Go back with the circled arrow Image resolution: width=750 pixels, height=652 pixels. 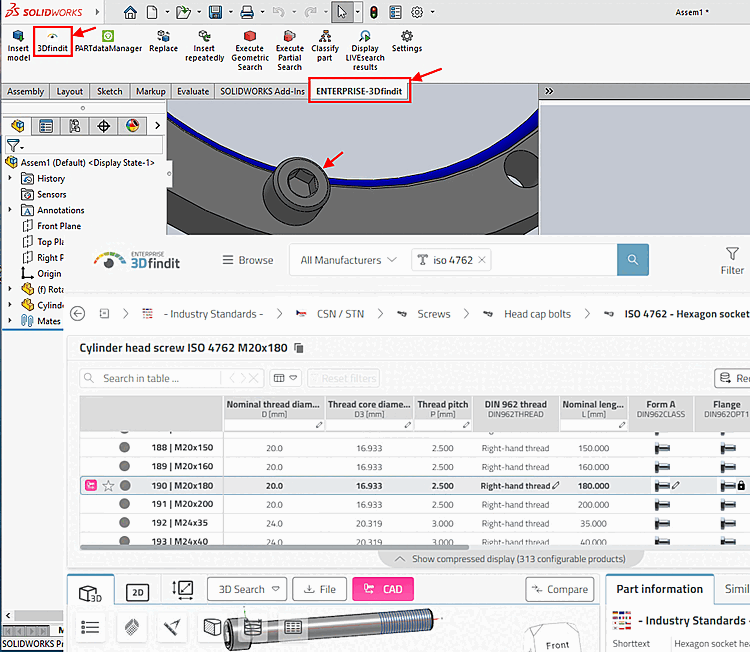pyautogui.click(x=77, y=314)
